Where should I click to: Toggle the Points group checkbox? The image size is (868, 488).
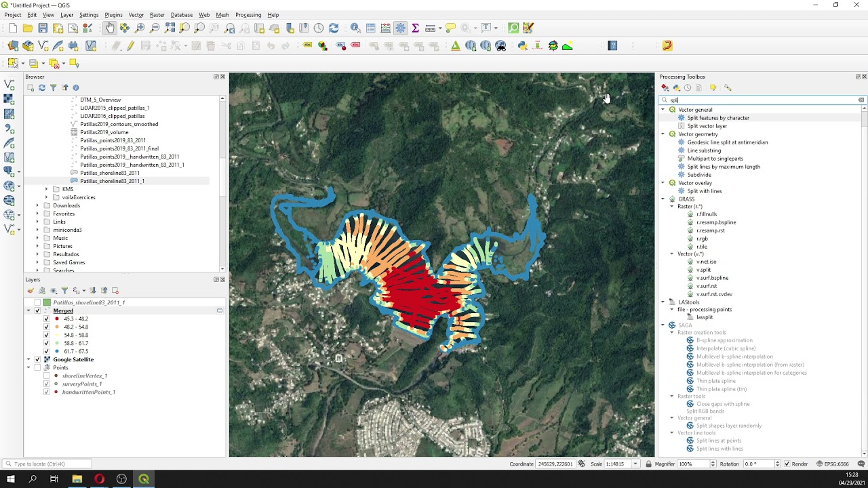tap(37, 367)
